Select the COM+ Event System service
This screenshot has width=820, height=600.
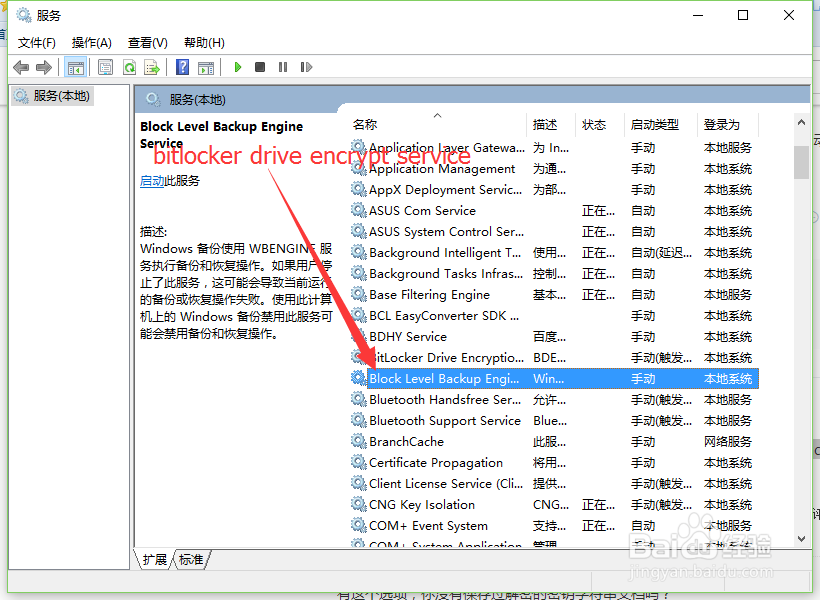coord(554,526)
